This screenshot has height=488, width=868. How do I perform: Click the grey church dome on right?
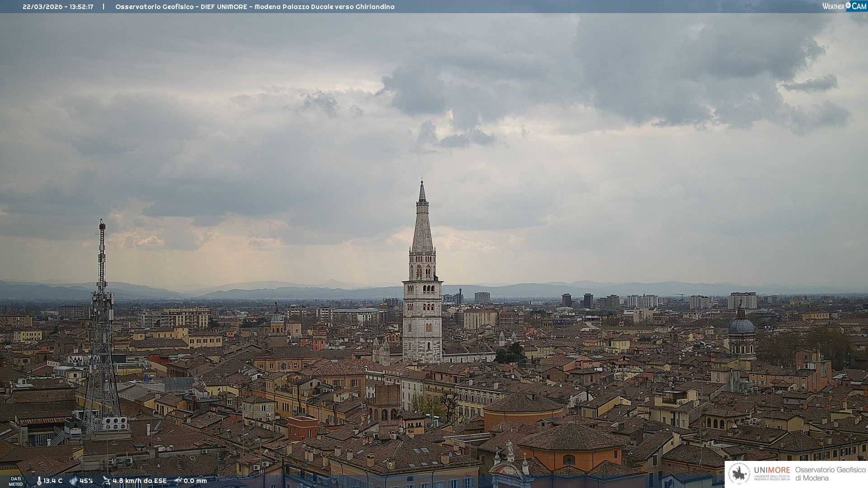741,326
